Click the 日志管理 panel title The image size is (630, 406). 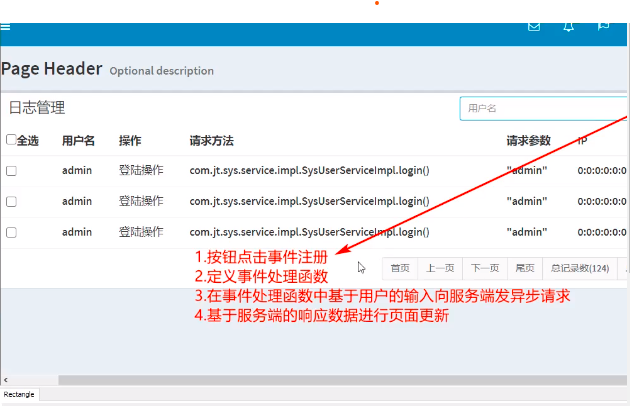click(x=37, y=108)
